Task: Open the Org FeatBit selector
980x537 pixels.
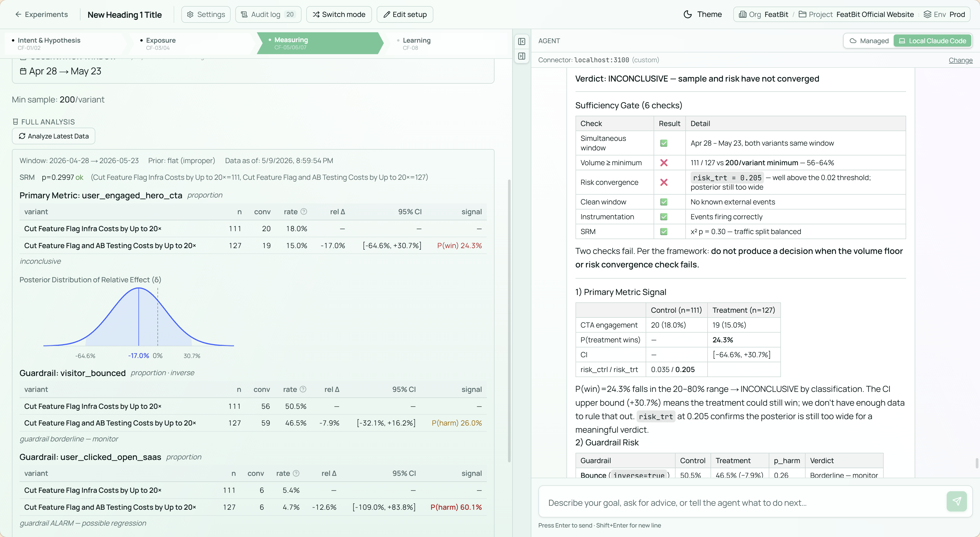Action: 763,15
